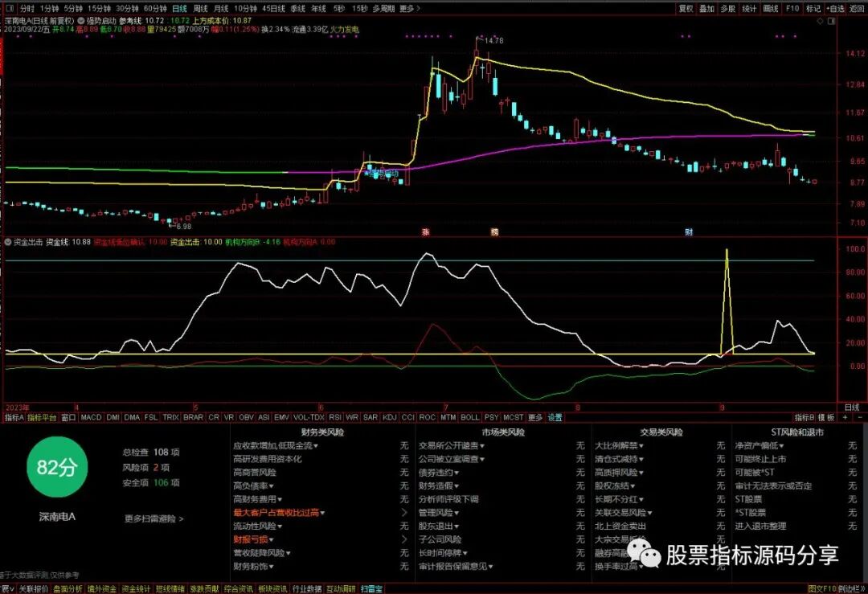The width and height of the screenshot is (868, 594).
Task: Click the 涨 marker under the chart
Action: point(425,232)
